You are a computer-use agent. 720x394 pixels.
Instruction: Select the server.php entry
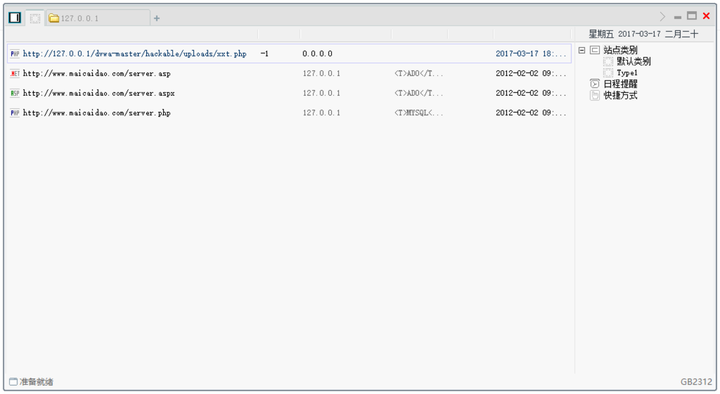[x=96, y=113]
